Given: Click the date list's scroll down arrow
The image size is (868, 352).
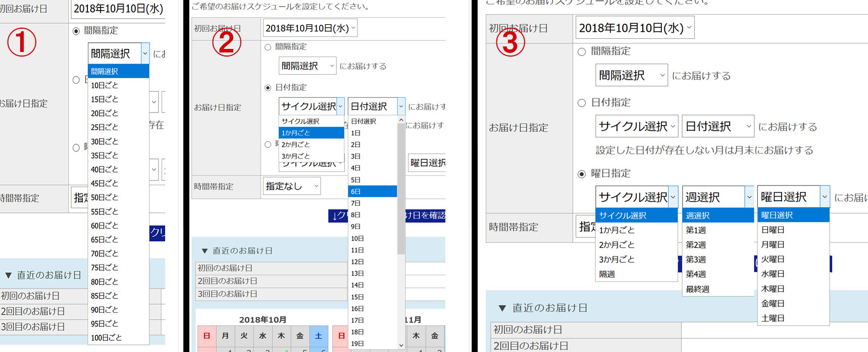Looking at the screenshot, I should [401, 345].
